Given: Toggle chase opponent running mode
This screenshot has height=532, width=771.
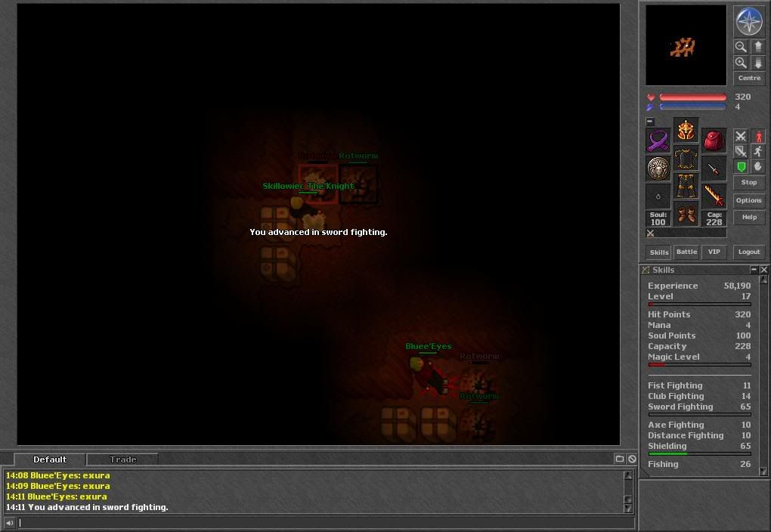Looking at the screenshot, I should [x=758, y=151].
